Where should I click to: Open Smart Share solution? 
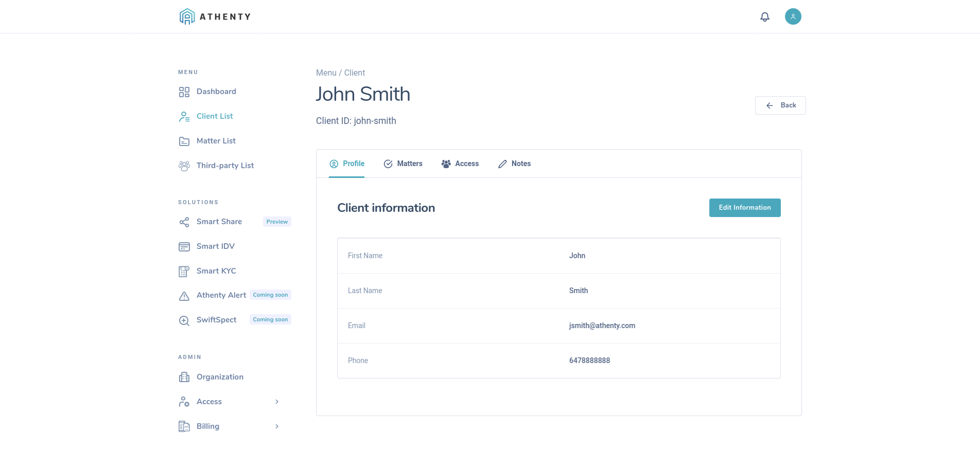(x=219, y=222)
